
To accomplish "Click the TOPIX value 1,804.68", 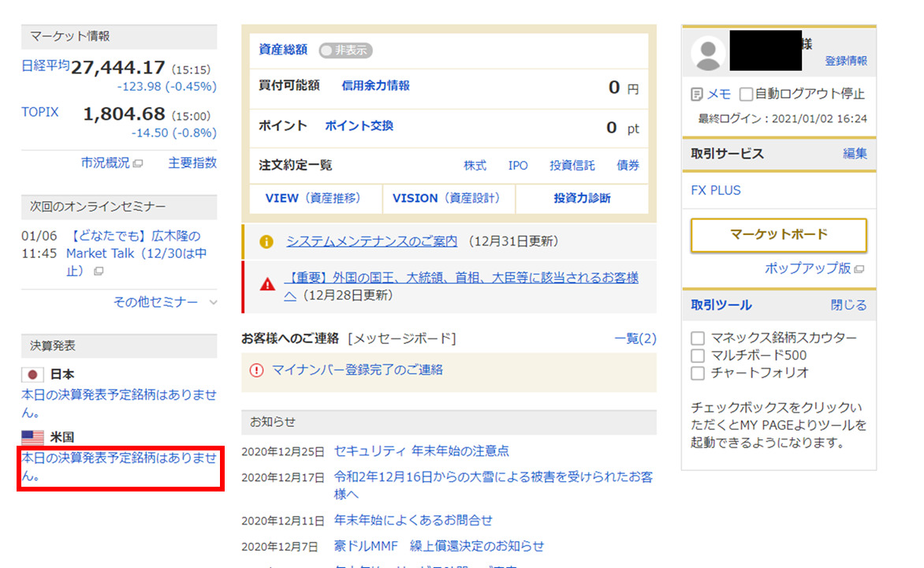I will [x=124, y=114].
